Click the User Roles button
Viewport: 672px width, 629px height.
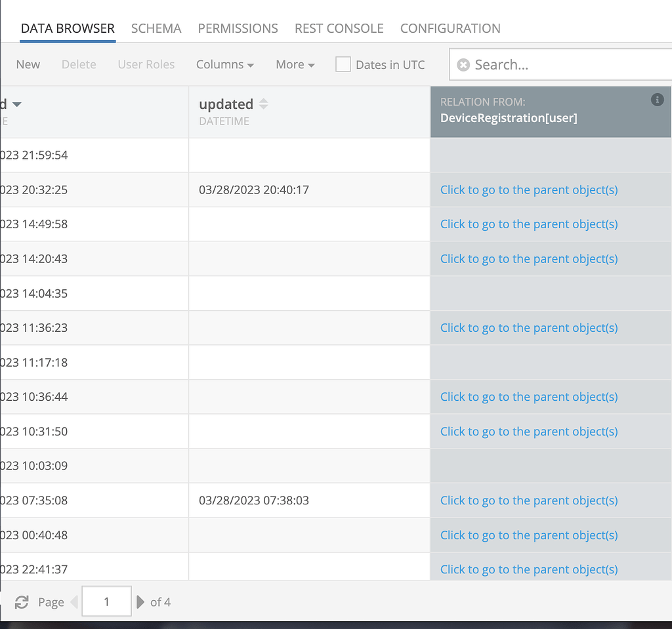(146, 64)
